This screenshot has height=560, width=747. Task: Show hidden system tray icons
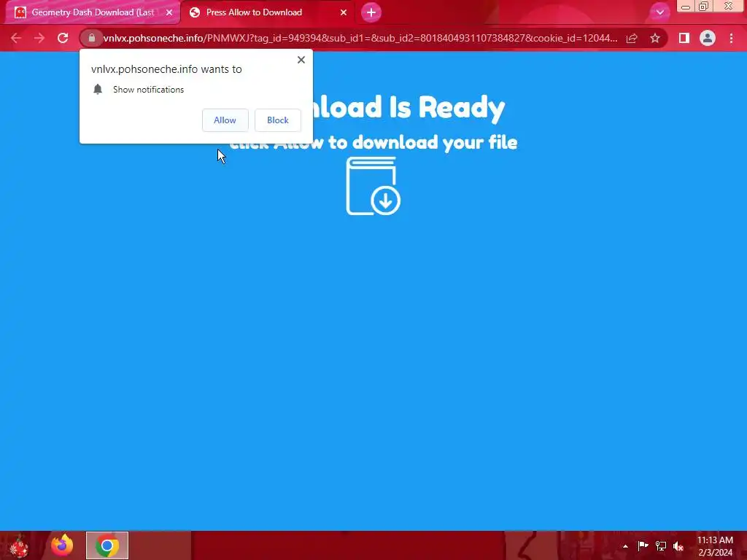[x=625, y=546]
